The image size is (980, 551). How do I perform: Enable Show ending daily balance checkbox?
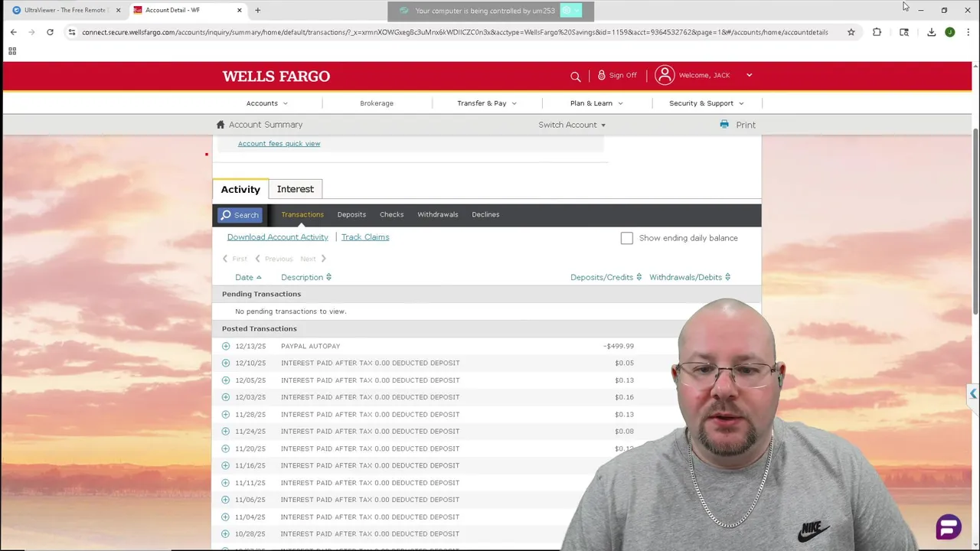[627, 238]
